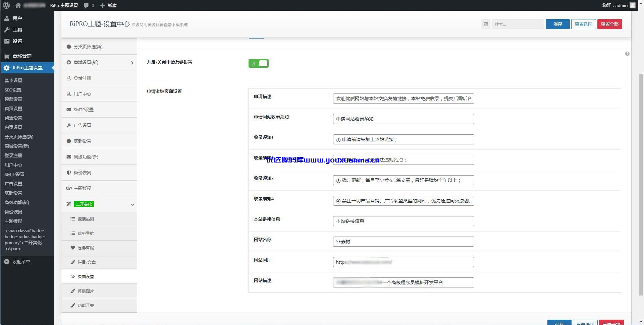The height and width of the screenshot is (325, 644).
Task: Open 登录注册 settings tab
Action: pyautogui.click(x=99, y=78)
